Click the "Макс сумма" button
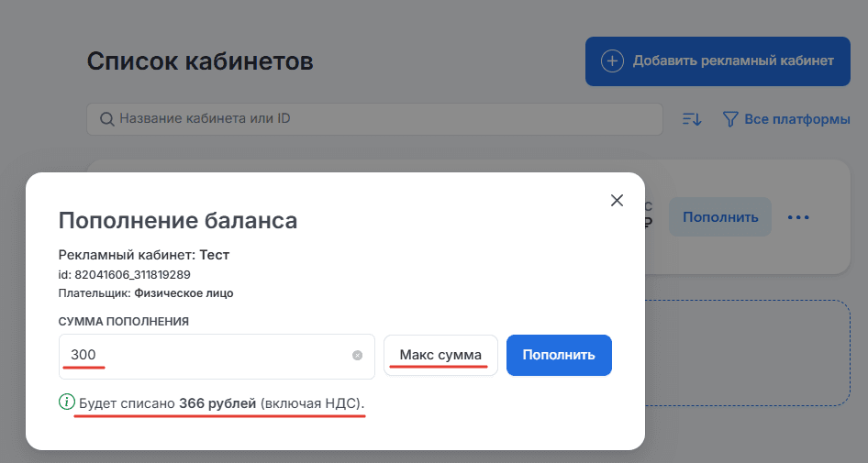Screen dimensions: 868x463 coord(440,355)
